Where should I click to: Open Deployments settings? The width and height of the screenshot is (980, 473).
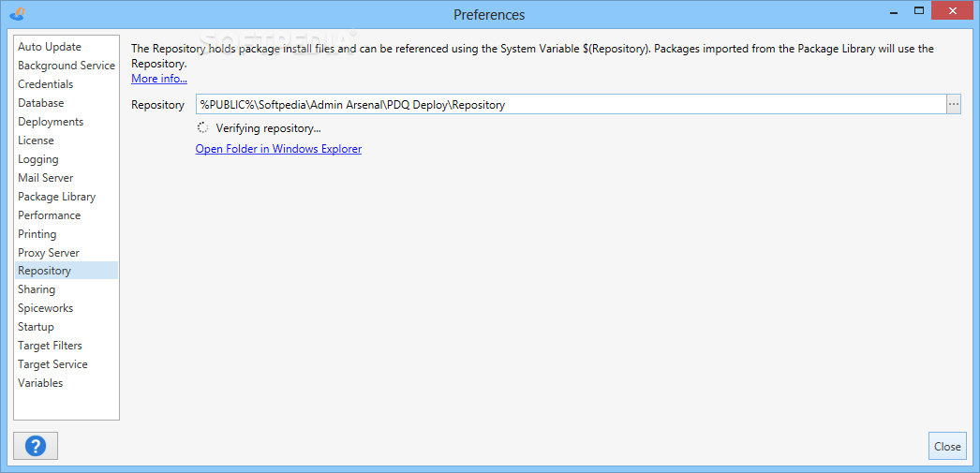(67, 122)
